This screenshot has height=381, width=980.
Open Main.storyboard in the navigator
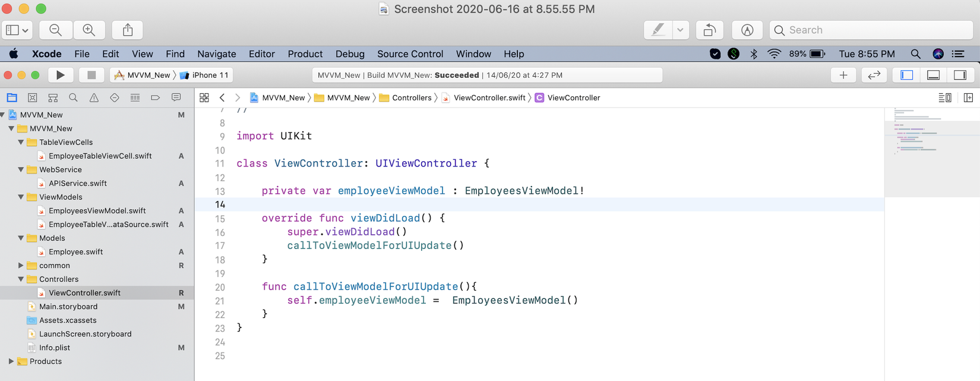[68, 307]
